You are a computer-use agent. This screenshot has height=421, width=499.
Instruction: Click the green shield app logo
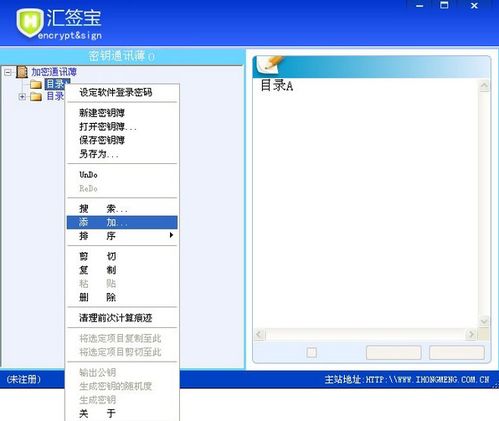pyautogui.click(x=30, y=23)
